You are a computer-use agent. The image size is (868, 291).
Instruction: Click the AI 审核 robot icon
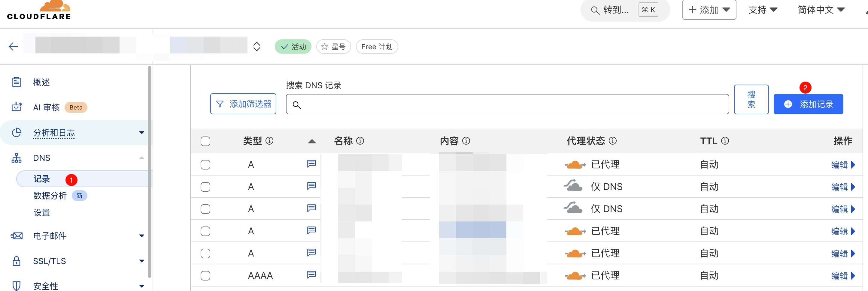point(17,107)
